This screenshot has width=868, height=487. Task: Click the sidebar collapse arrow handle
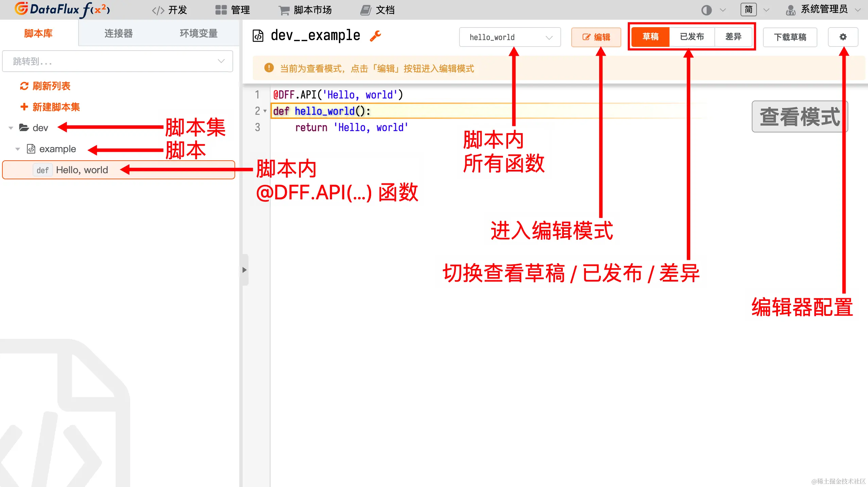[x=244, y=270]
